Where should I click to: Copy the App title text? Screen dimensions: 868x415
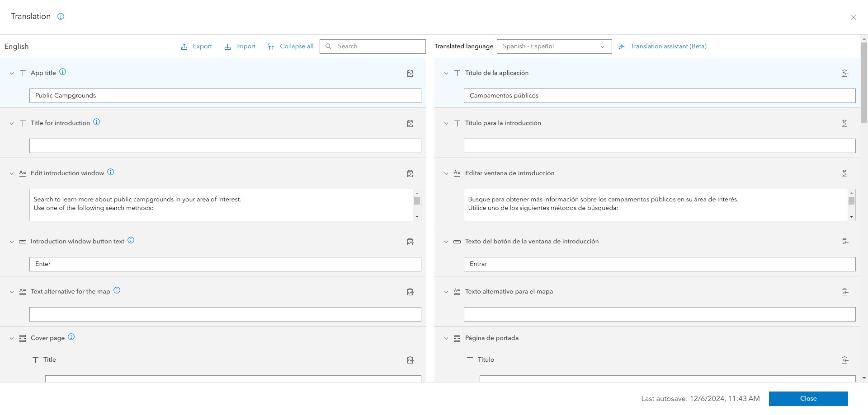click(410, 73)
